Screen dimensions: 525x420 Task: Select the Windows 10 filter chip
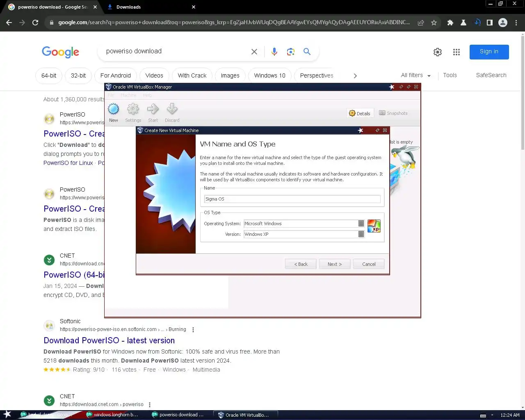tap(270, 75)
